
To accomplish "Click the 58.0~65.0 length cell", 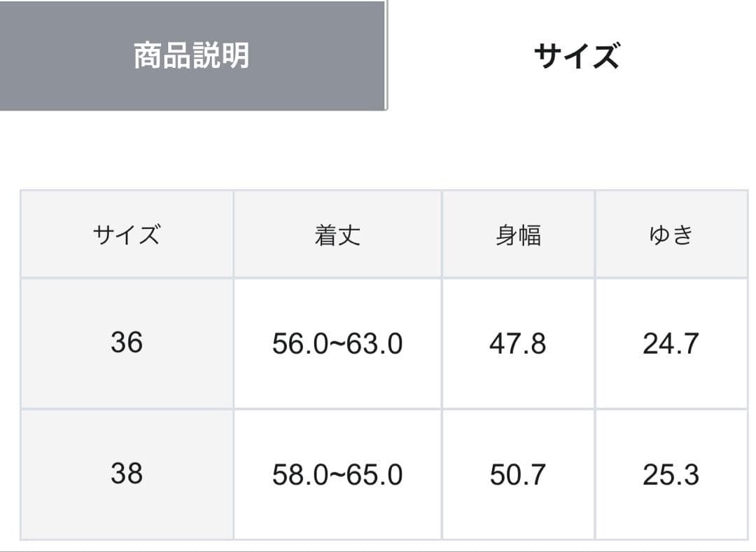I will (337, 474).
